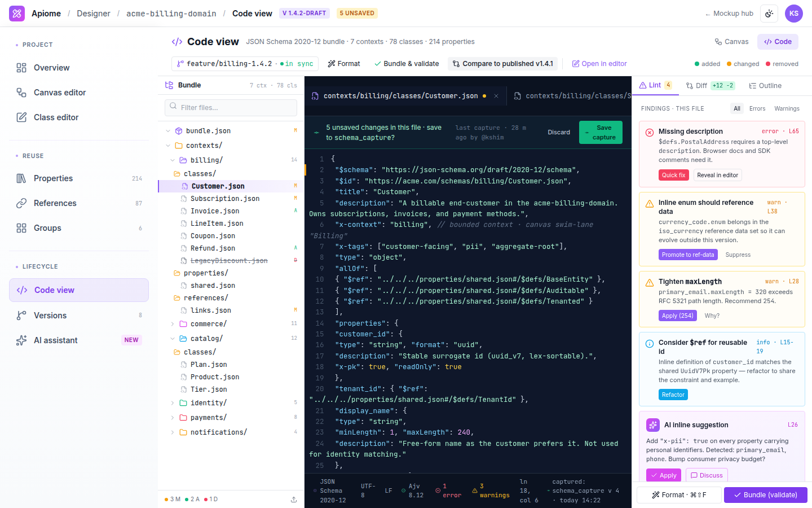Open AI assistant in sidebar
Viewport: 812px width, 508px height.
pos(79,340)
